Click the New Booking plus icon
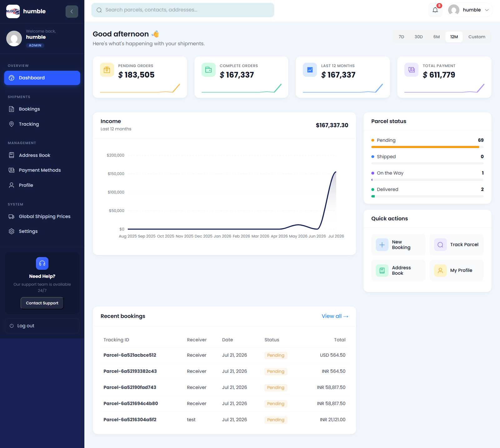This screenshot has width=500, height=448. click(382, 245)
